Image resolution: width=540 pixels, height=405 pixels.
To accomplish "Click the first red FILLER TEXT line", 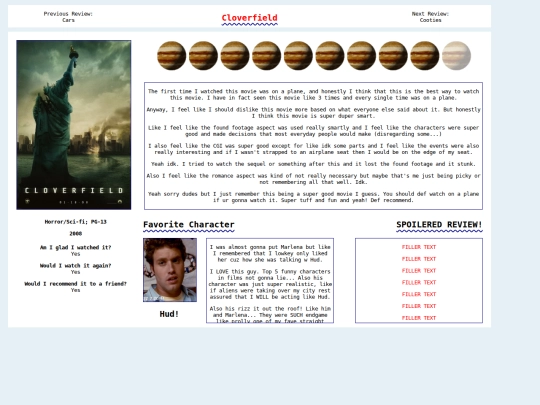I will 419,247.
